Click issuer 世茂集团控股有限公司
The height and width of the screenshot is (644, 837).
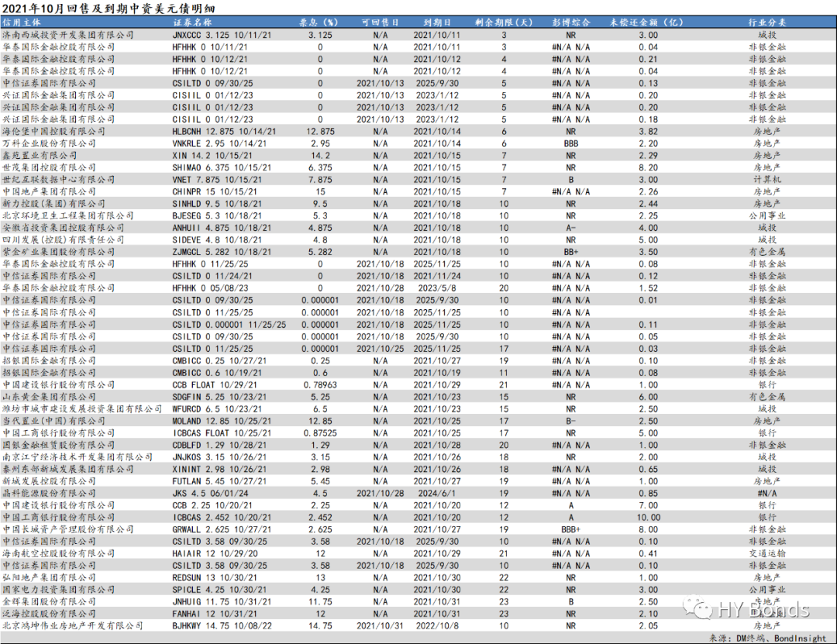click(49, 167)
